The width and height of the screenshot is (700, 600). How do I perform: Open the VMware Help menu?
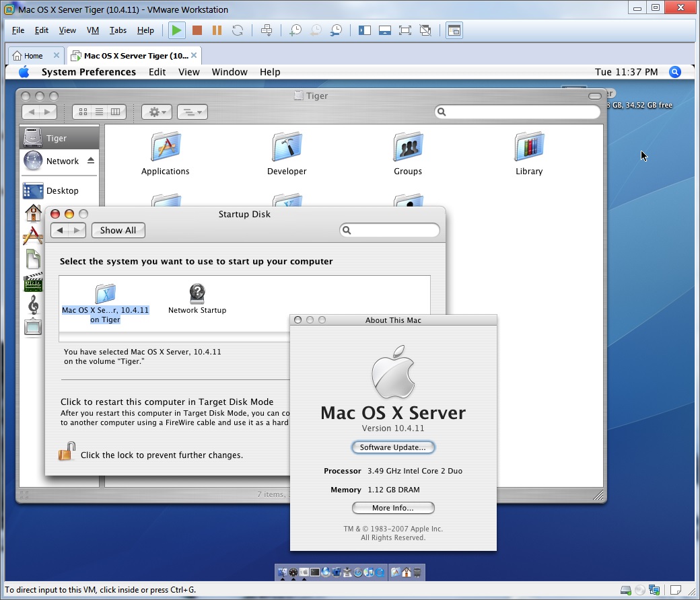[x=145, y=30]
